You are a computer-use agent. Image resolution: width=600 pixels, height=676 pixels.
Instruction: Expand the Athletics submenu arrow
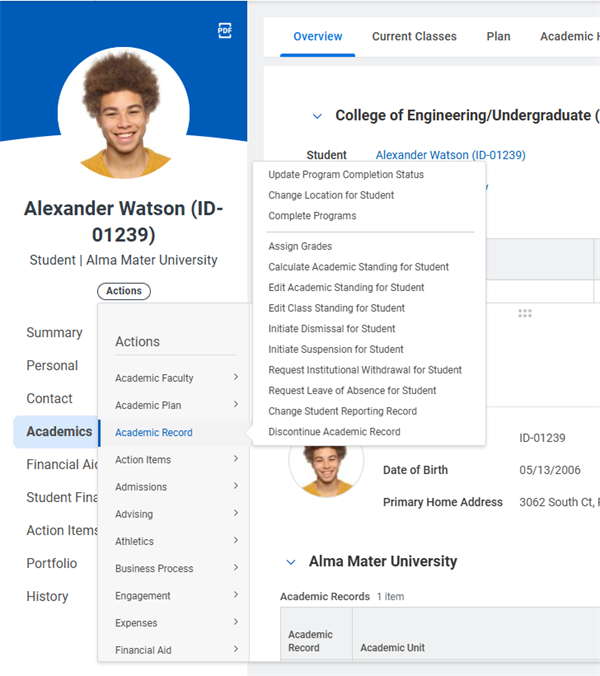coord(236,540)
